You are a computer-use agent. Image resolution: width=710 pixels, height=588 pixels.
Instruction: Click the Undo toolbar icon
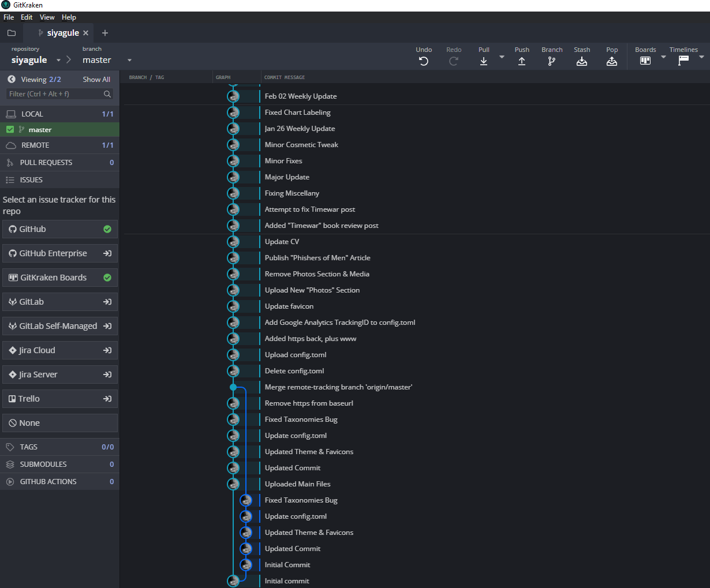tap(424, 61)
